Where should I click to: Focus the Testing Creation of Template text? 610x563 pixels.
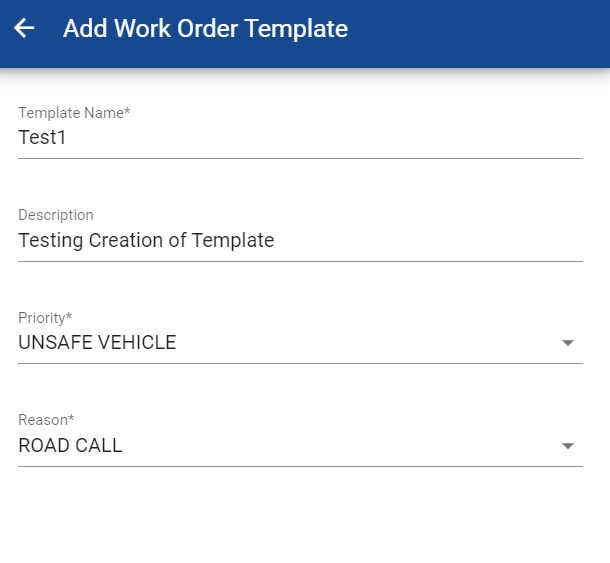pyautogui.click(x=146, y=240)
